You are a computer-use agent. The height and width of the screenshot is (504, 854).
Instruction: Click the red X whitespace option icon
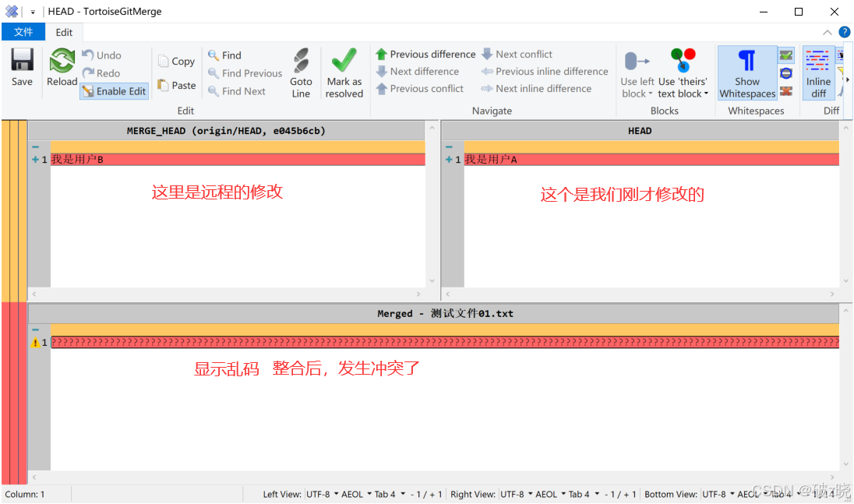click(x=786, y=91)
